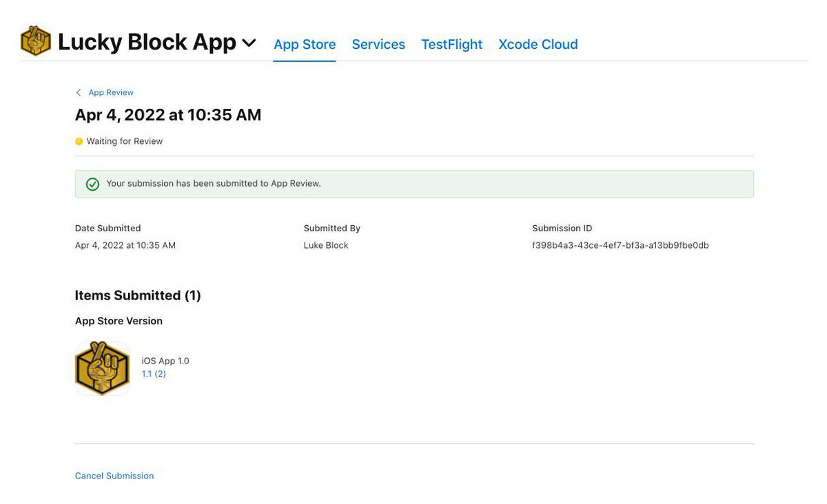The image size is (827, 504).
Task: Click the Lucky Block App icon in the header
Action: (x=35, y=41)
